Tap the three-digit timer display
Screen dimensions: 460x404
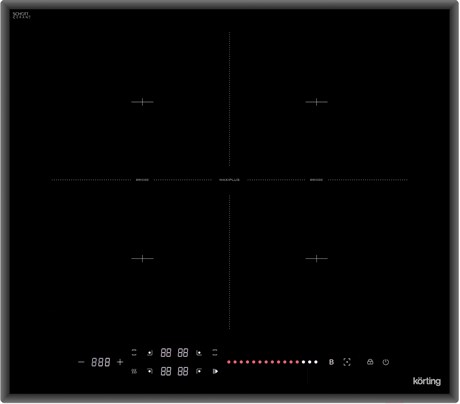click(101, 362)
